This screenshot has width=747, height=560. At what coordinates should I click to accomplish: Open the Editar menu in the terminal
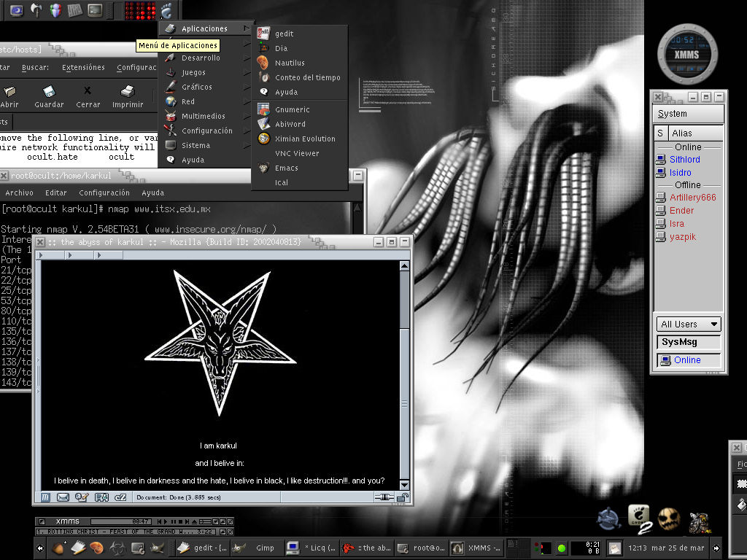55,192
